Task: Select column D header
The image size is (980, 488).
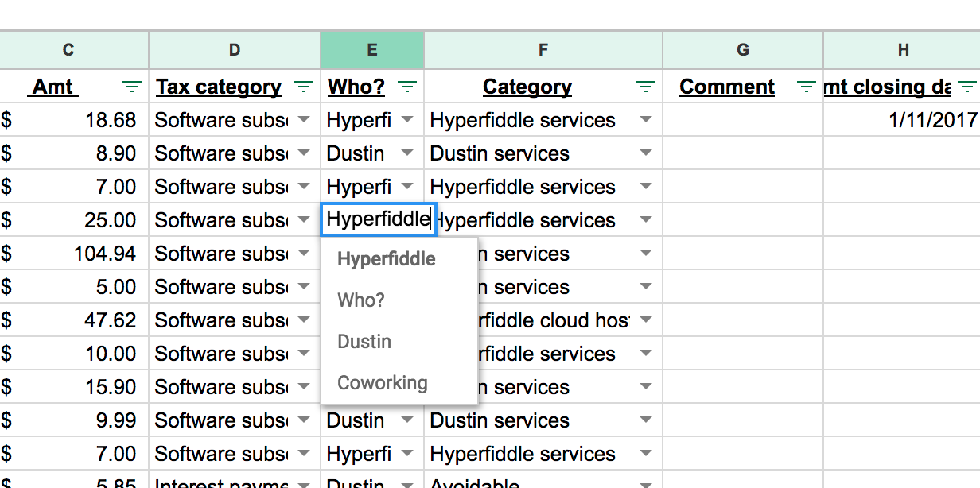Action: click(x=235, y=50)
